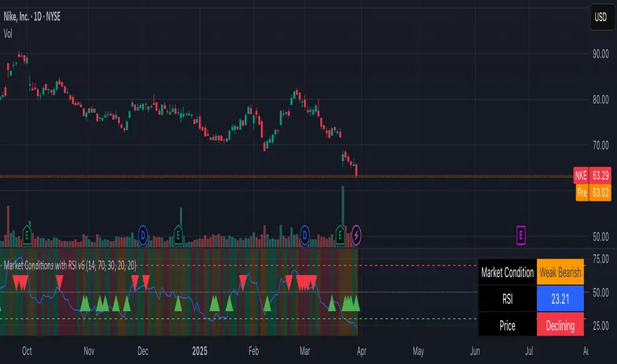The height and width of the screenshot is (364, 617).
Task: Click the Dec label on the time axis
Action: tap(143, 351)
